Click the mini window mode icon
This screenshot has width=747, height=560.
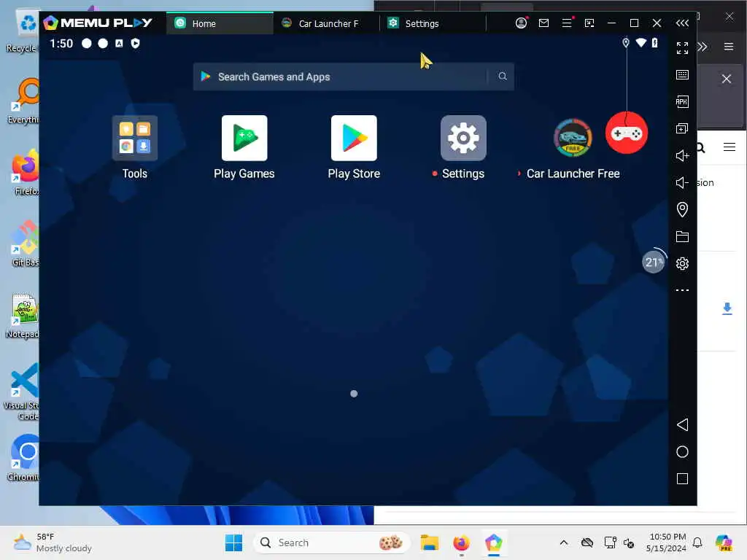[x=589, y=23]
